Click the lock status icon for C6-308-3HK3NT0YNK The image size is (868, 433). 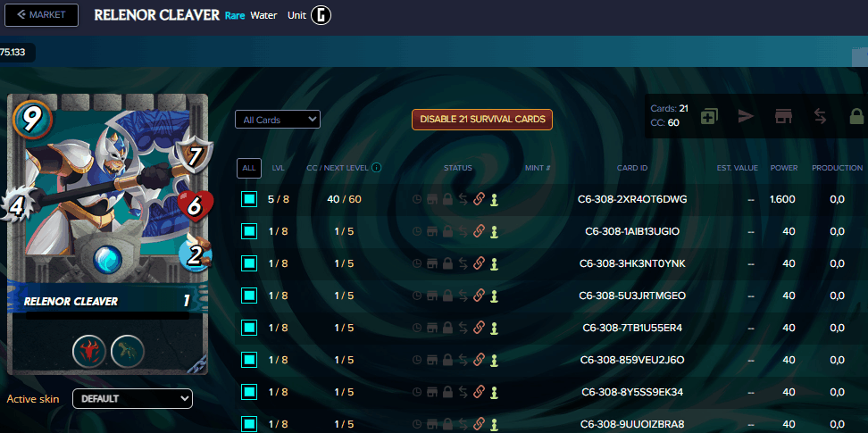pyautogui.click(x=447, y=263)
